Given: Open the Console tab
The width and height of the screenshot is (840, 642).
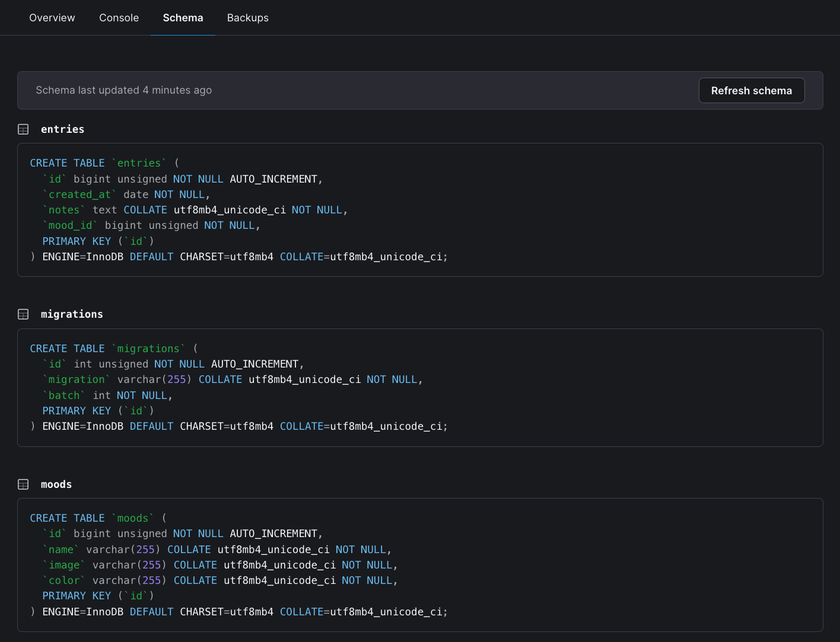Looking at the screenshot, I should coord(119,17).
